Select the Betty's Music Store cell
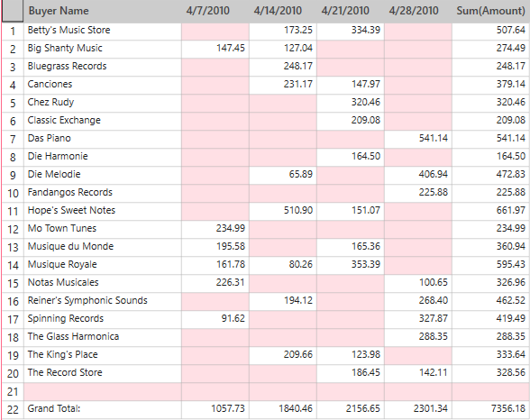The height and width of the screenshot is (420, 530). tap(103, 32)
